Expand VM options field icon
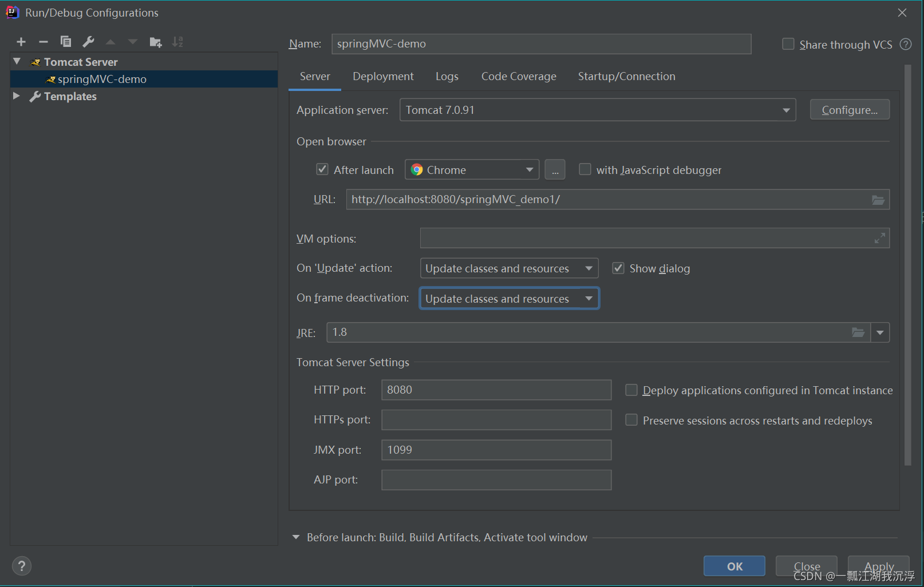The width and height of the screenshot is (924, 587). [880, 238]
